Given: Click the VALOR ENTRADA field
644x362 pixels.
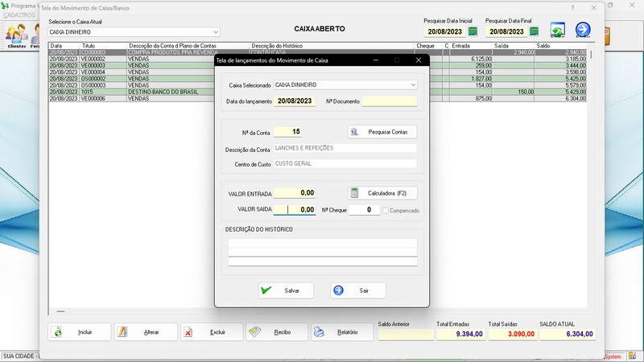Looking at the screenshot, I should (x=295, y=193).
